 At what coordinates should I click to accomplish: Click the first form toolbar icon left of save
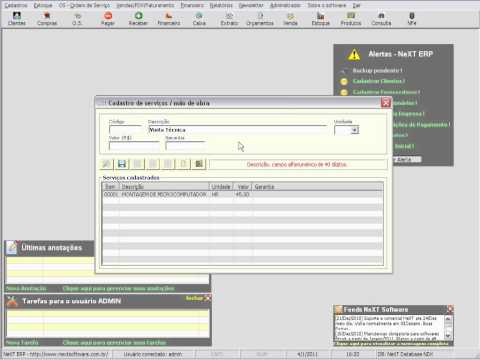click(107, 164)
